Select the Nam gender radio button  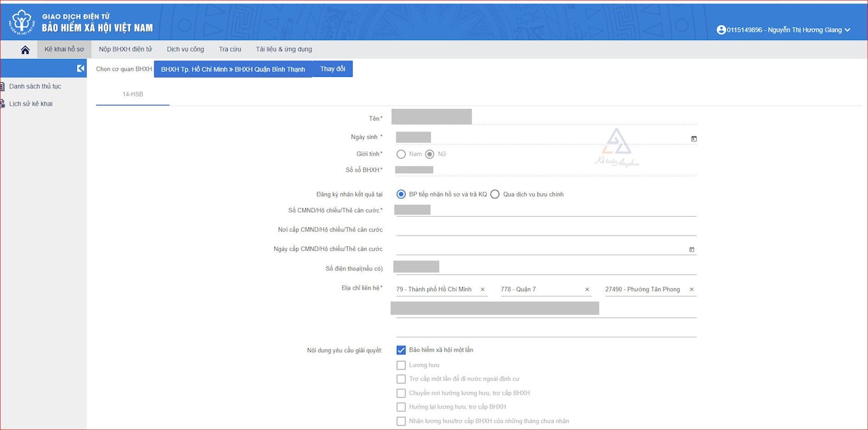tap(401, 154)
